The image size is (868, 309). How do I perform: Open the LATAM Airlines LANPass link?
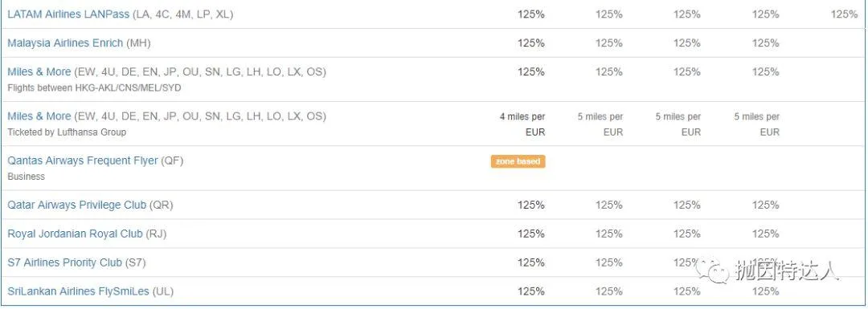click(68, 14)
